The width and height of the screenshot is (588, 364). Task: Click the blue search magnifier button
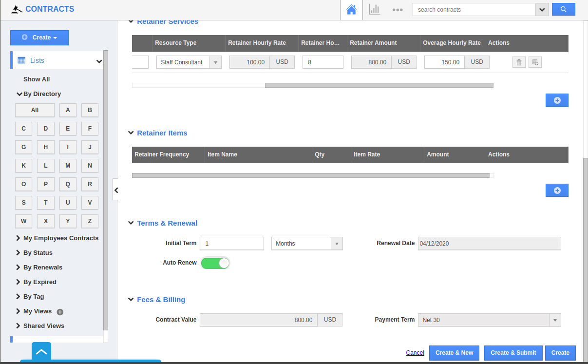point(563,9)
